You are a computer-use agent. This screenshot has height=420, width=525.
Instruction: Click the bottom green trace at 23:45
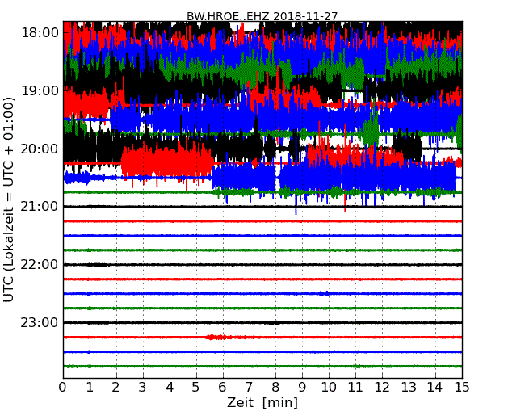(x=262, y=367)
